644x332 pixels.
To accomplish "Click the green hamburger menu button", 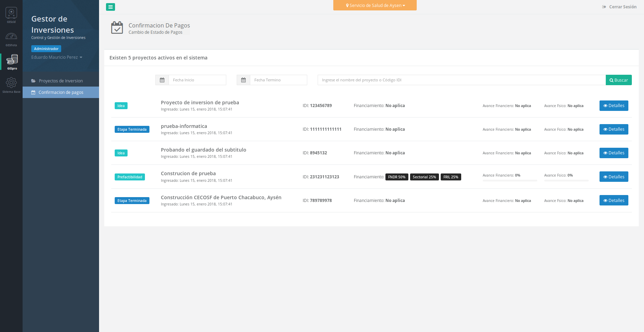I will click(111, 7).
